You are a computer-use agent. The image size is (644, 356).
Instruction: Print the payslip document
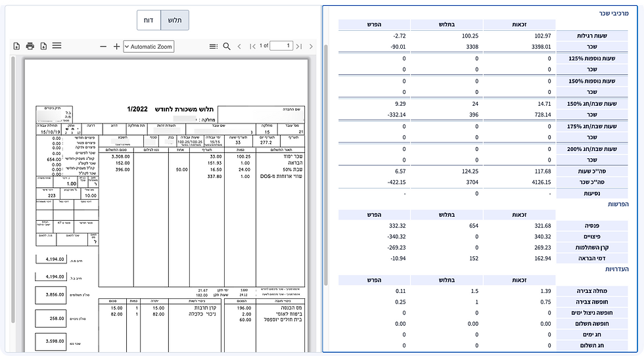pyautogui.click(x=30, y=46)
